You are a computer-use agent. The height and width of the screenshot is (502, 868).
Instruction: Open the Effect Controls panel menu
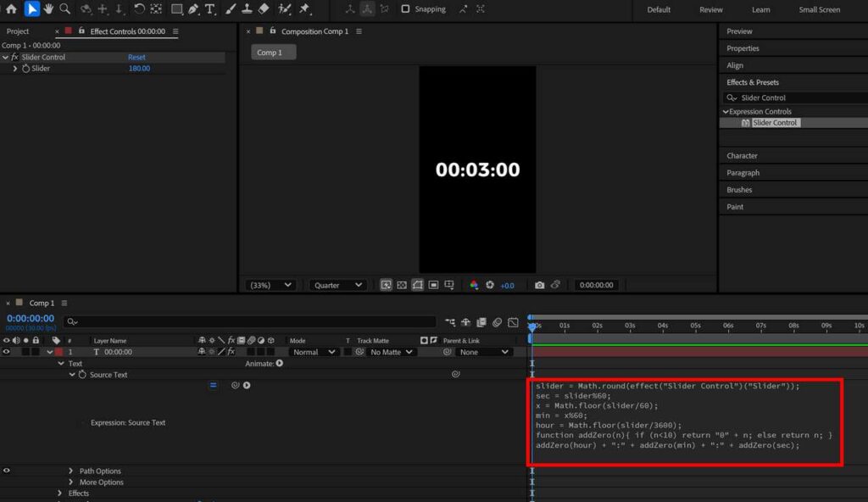[175, 31]
